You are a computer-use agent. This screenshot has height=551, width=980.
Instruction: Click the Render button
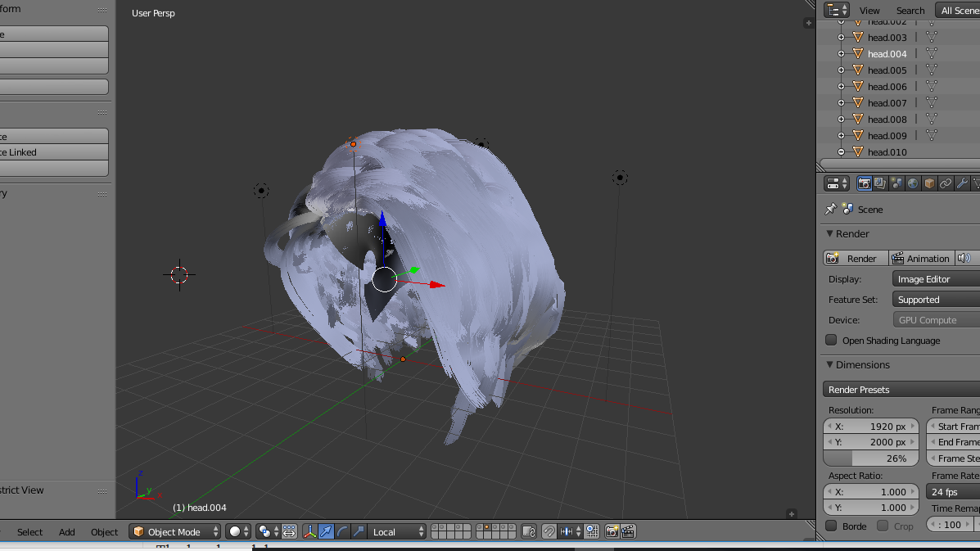coord(856,258)
